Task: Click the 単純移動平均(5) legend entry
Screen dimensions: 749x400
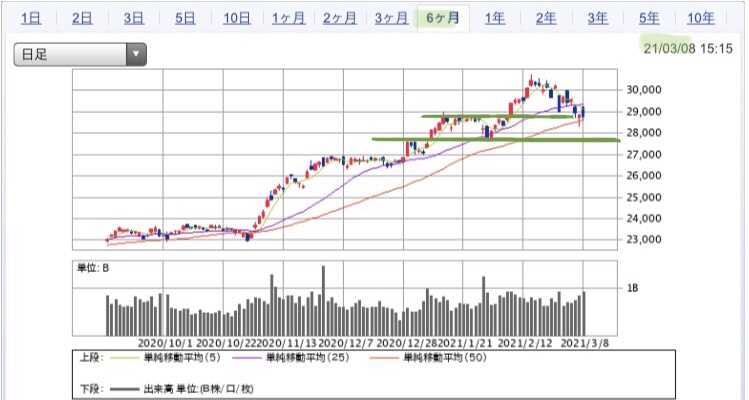Action: point(182,357)
